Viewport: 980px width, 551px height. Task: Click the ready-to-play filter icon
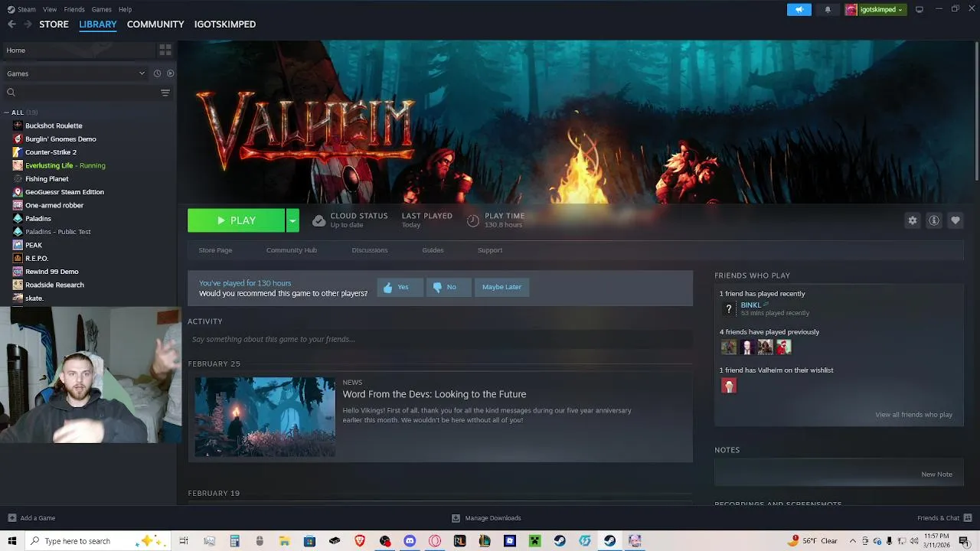[x=171, y=73]
